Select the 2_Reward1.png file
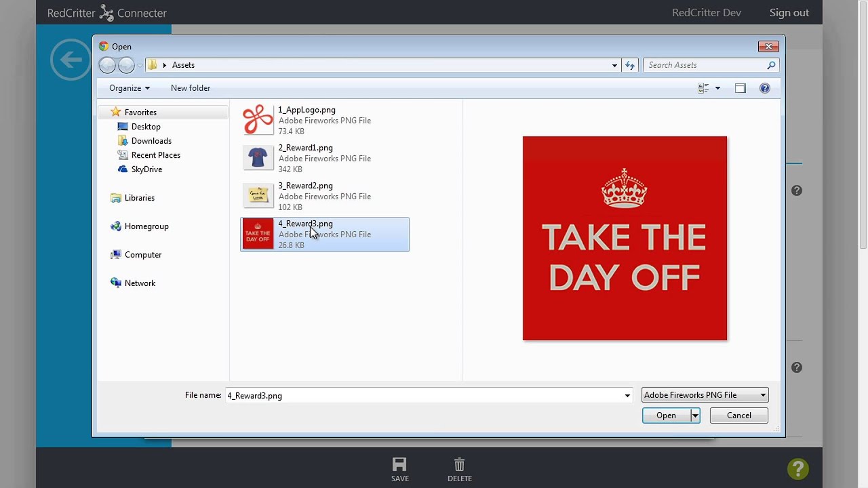 [325, 159]
